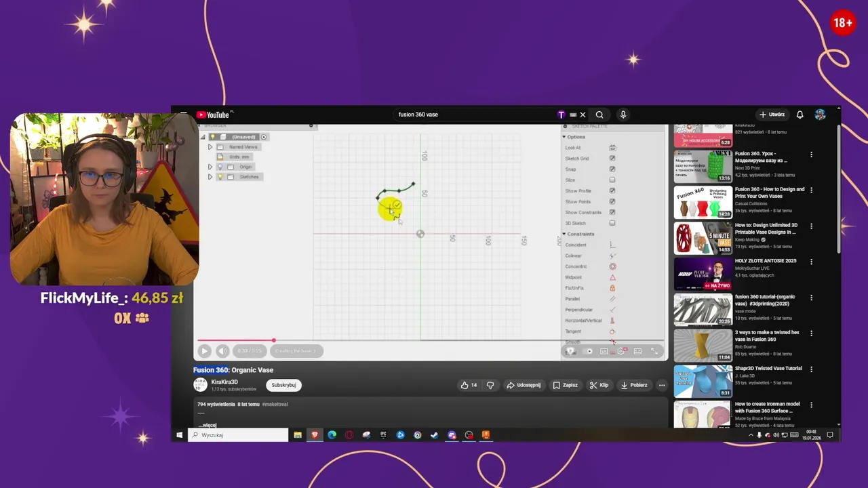868x488 pixels.
Task: Like the video with thumbs up
Action: click(x=469, y=385)
